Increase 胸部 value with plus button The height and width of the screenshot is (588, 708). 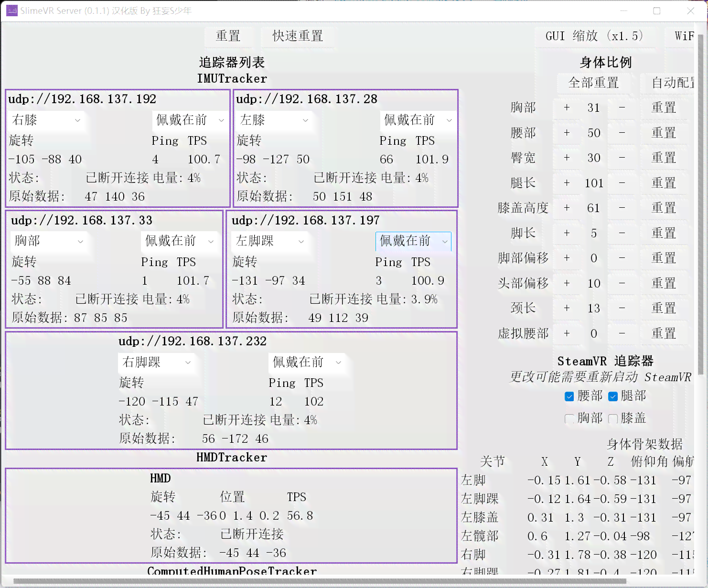(567, 107)
